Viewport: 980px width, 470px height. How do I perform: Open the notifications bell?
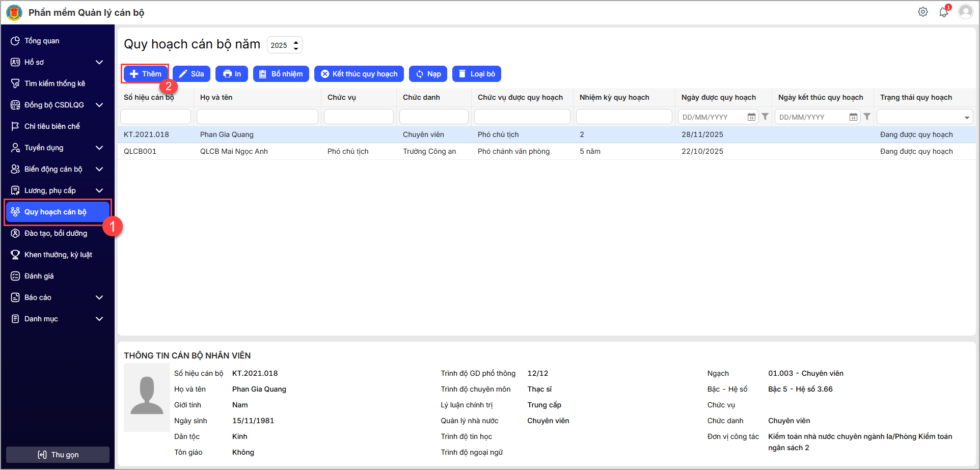click(943, 12)
